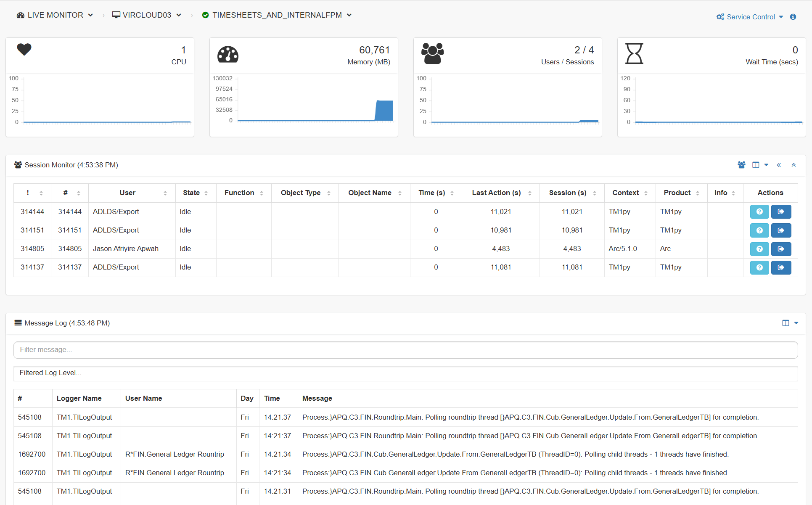The width and height of the screenshot is (812, 505).
Task: Open Message Log column chooser dropdown
Action: pyautogui.click(x=790, y=323)
